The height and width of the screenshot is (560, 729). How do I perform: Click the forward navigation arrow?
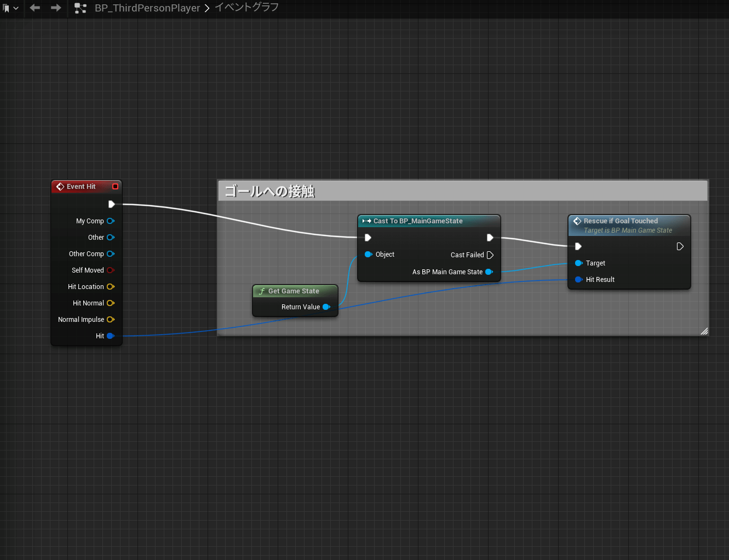(x=56, y=8)
